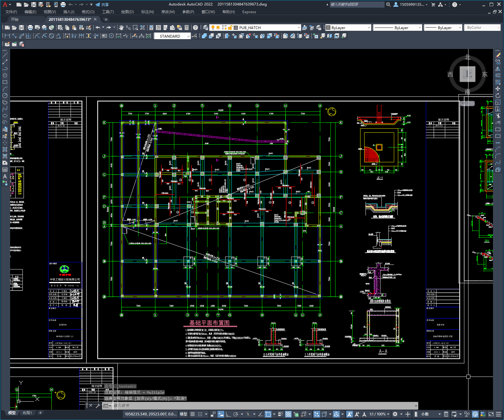
Task: Select the Line draw tool
Action: coord(5,55)
